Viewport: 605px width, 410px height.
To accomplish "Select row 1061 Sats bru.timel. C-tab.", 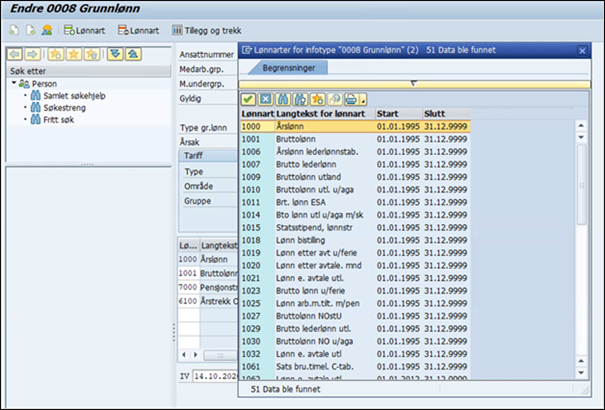I will click(355, 366).
